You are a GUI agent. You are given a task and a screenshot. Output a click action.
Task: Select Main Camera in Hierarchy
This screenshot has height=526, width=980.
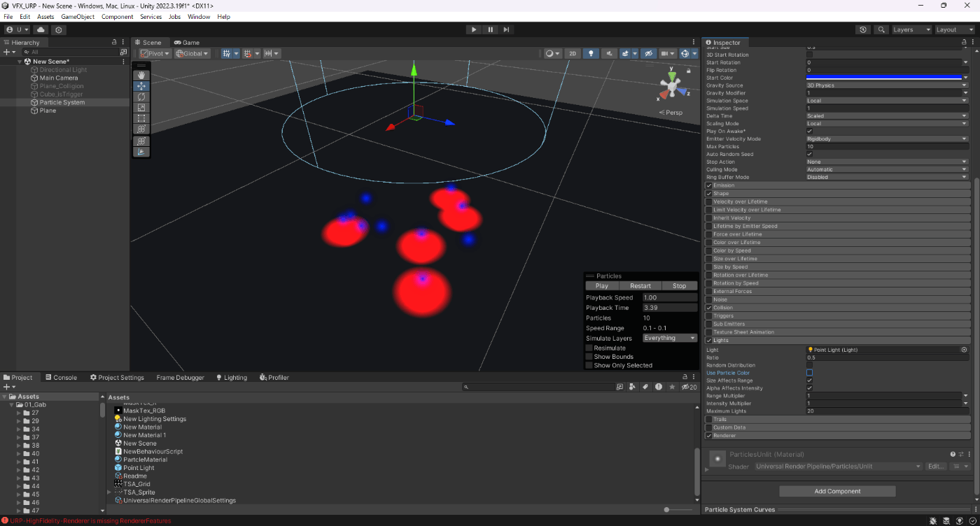(59, 78)
